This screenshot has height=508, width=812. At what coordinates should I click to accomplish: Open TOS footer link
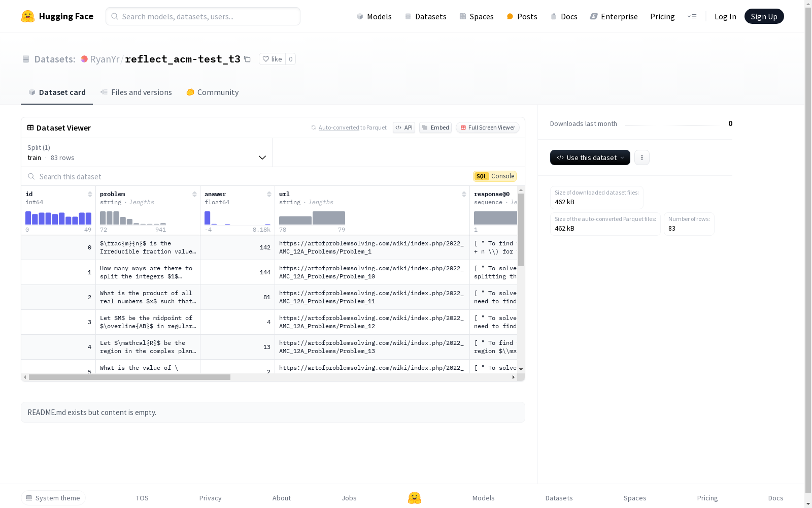point(142,498)
